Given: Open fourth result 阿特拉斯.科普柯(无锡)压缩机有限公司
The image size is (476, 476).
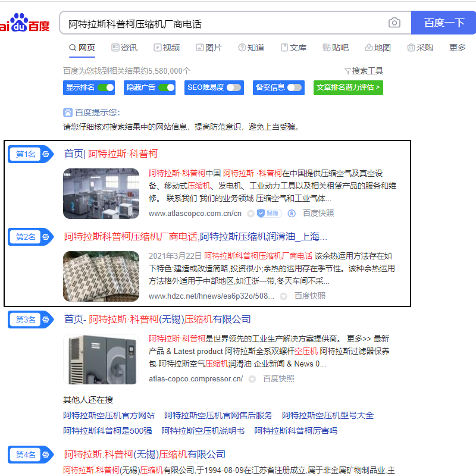Looking at the screenshot, I should [145, 454].
